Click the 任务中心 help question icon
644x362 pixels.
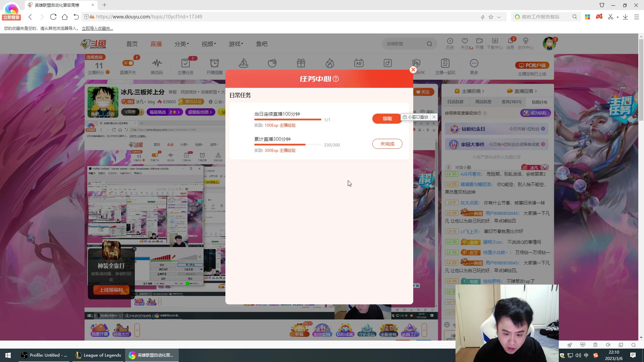[x=336, y=79]
